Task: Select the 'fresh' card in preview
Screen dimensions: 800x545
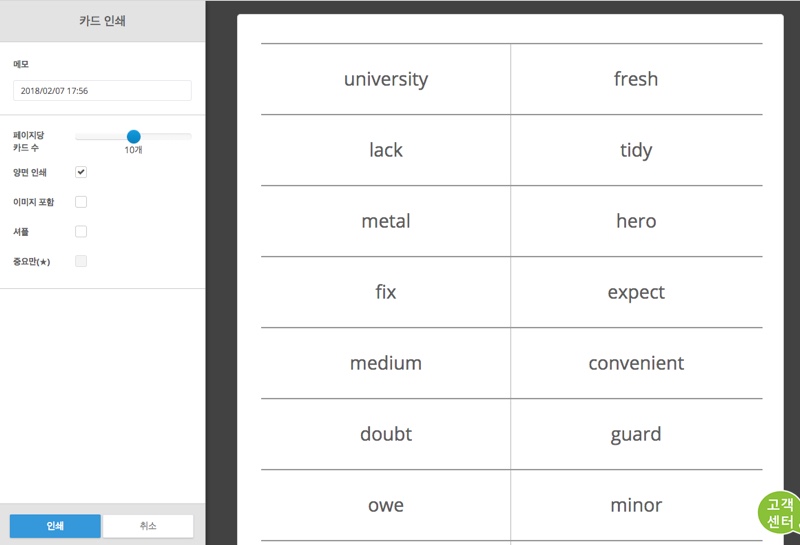Action: pyautogui.click(x=636, y=79)
